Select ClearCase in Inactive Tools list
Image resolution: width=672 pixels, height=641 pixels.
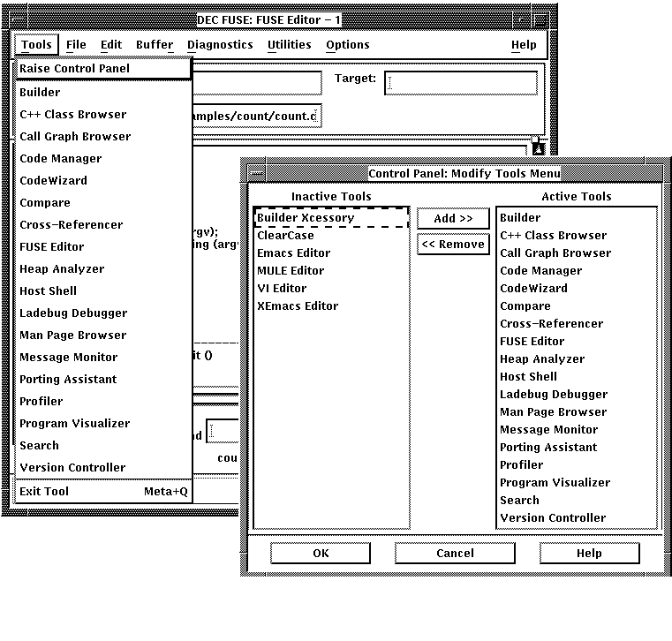(285, 236)
